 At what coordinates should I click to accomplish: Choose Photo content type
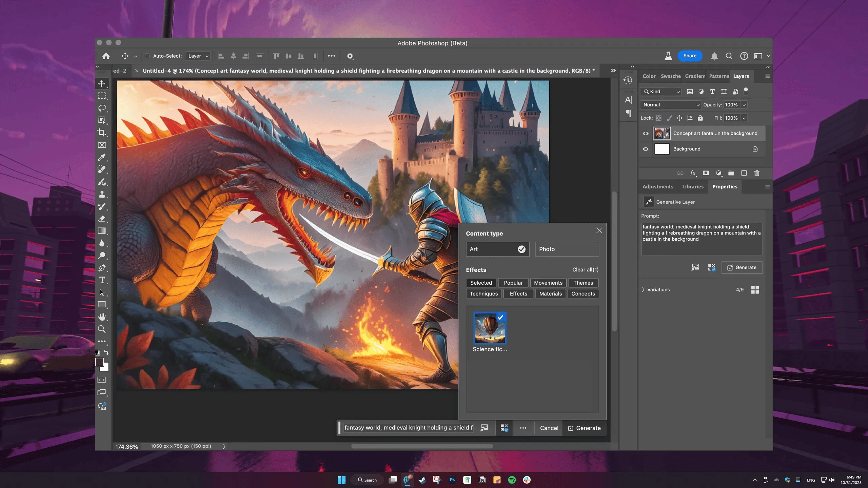click(567, 249)
